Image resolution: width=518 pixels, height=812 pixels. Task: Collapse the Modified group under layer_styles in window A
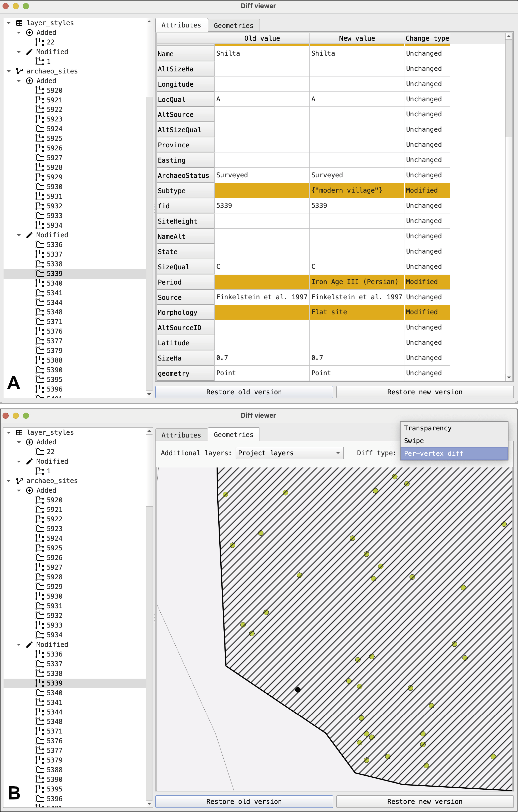click(19, 52)
